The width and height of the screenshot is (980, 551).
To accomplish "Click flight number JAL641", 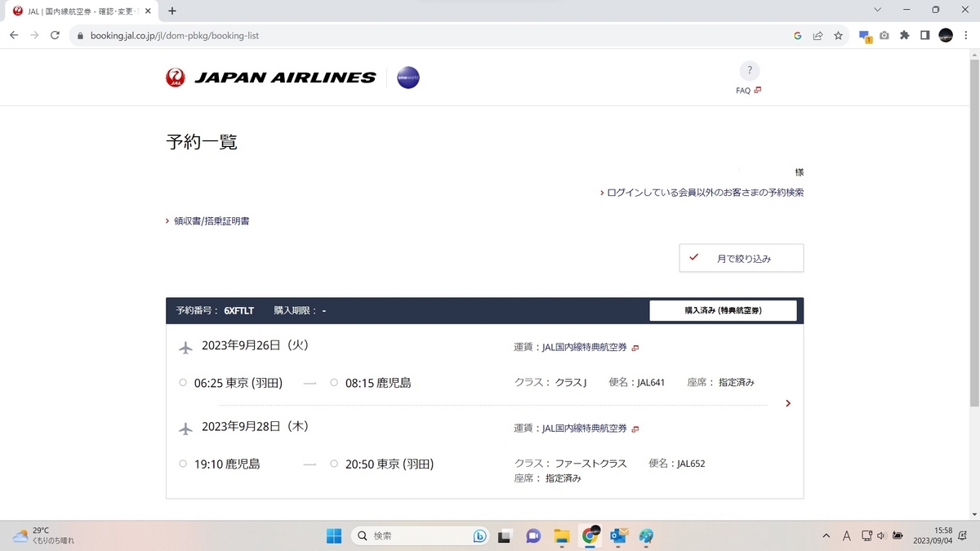I will pos(651,382).
